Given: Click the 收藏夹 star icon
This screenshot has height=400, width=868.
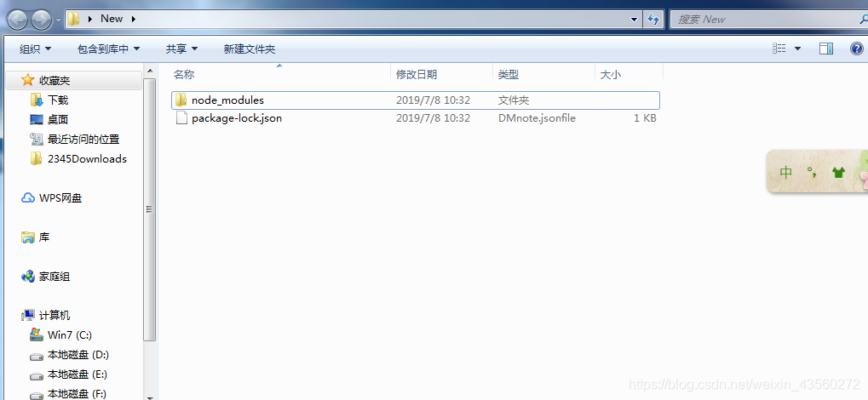Looking at the screenshot, I should pyautogui.click(x=27, y=80).
